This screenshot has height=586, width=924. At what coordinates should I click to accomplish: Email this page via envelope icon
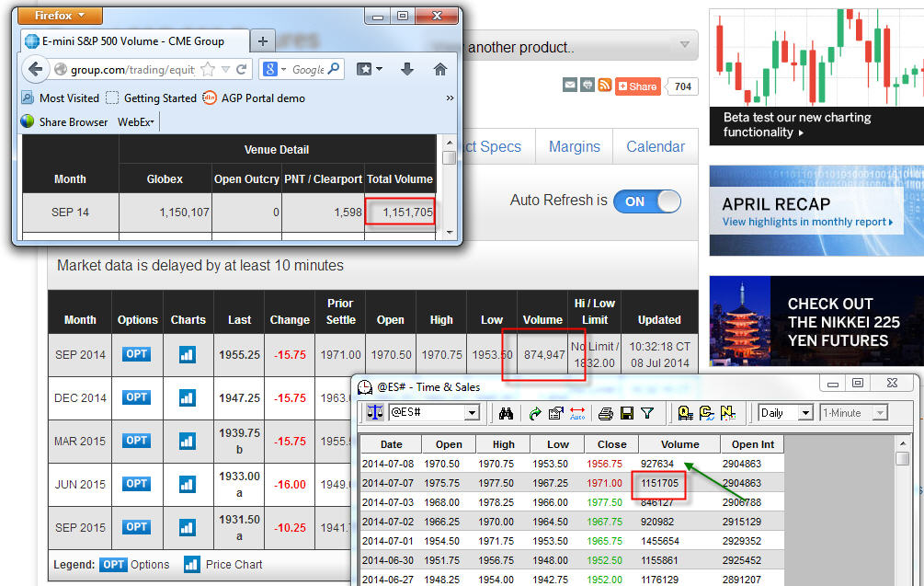pos(570,85)
